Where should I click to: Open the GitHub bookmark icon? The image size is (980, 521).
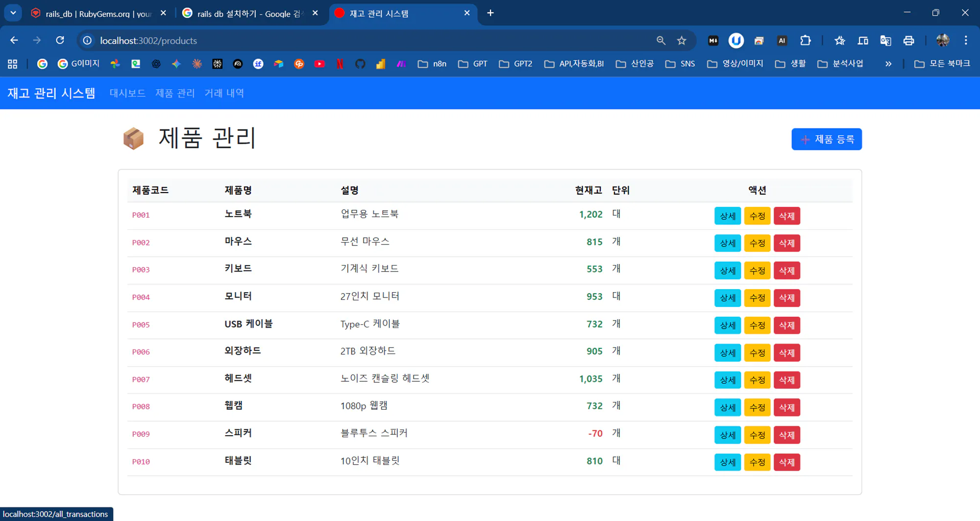(x=360, y=64)
